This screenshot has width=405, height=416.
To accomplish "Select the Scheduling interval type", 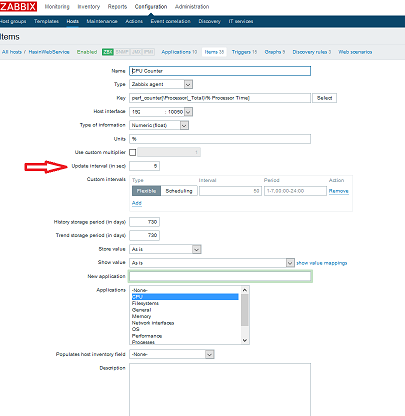I will pyautogui.click(x=179, y=191).
